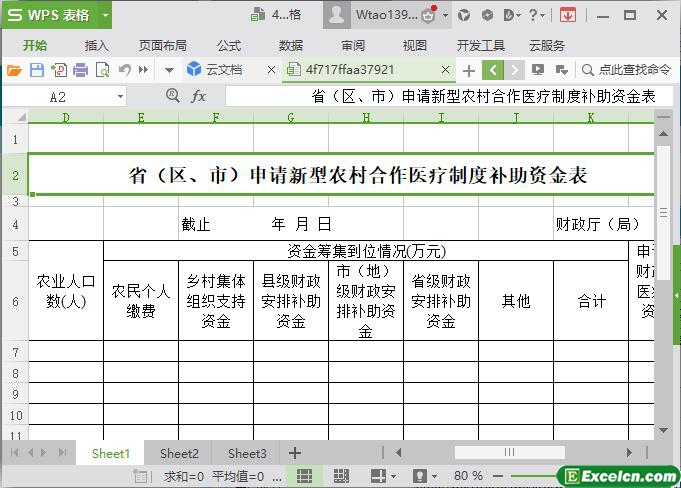681x488 pixels.
Task: Click the formula bar zoom magnifier icon
Action: 173,96
